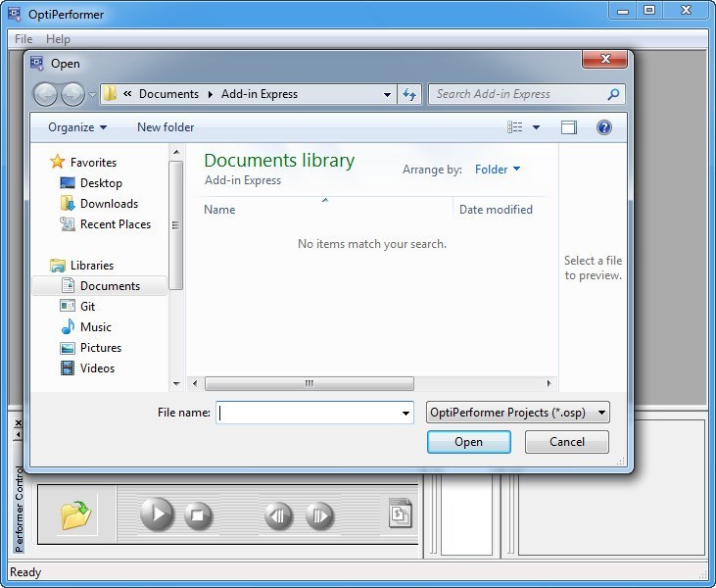The width and height of the screenshot is (716, 588).
Task: Click Add-in Express in the address breadcrumb
Action: pyautogui.click(x=260, y=94)
